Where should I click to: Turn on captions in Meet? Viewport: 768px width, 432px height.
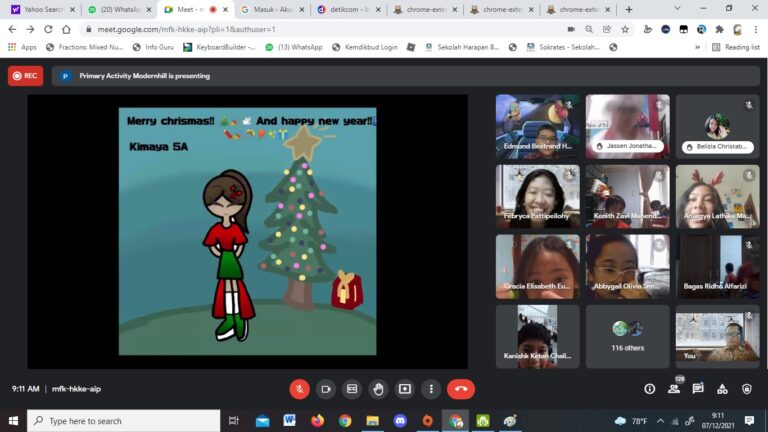pos(352,389)
